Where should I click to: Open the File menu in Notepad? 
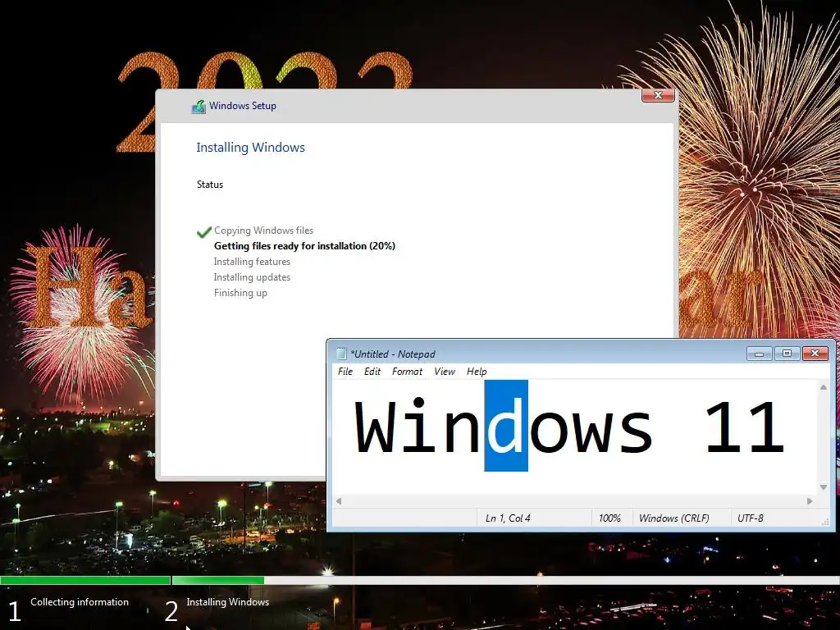click(345, 372)
